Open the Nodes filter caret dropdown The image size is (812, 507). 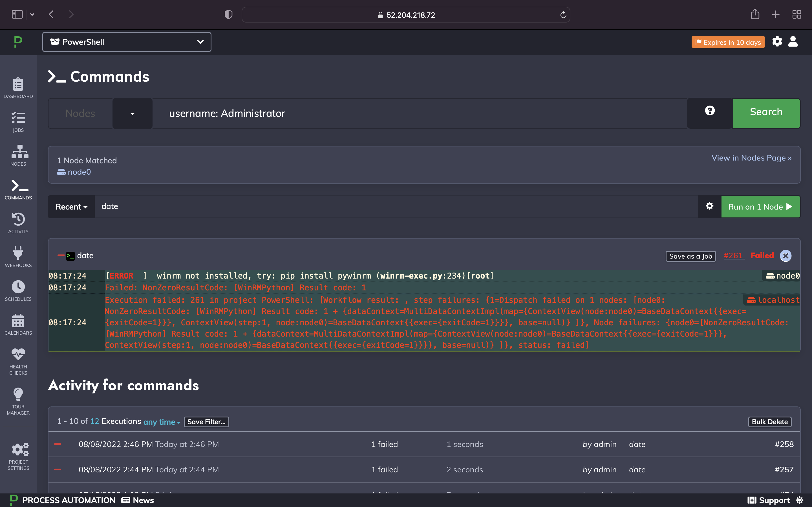(132, 114)
